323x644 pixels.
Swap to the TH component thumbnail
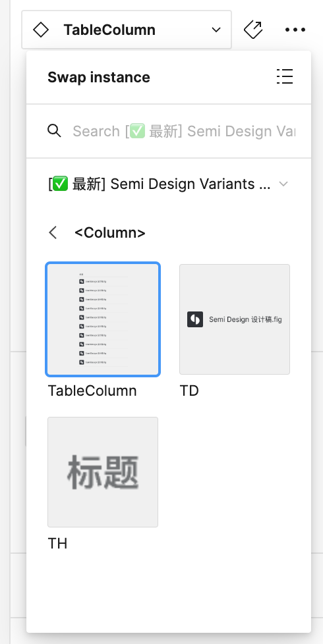pyautogui.click(x=103, y=472)
